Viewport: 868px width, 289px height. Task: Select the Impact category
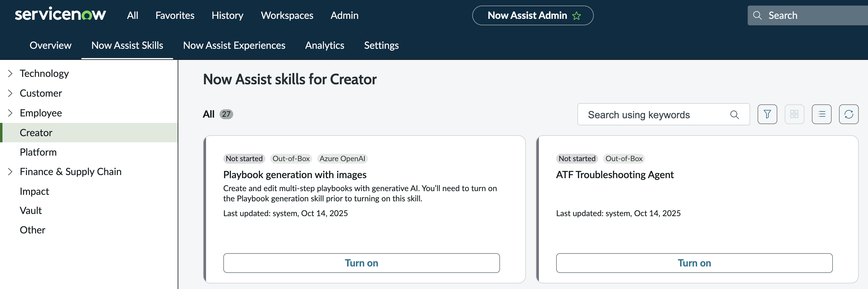34,191
